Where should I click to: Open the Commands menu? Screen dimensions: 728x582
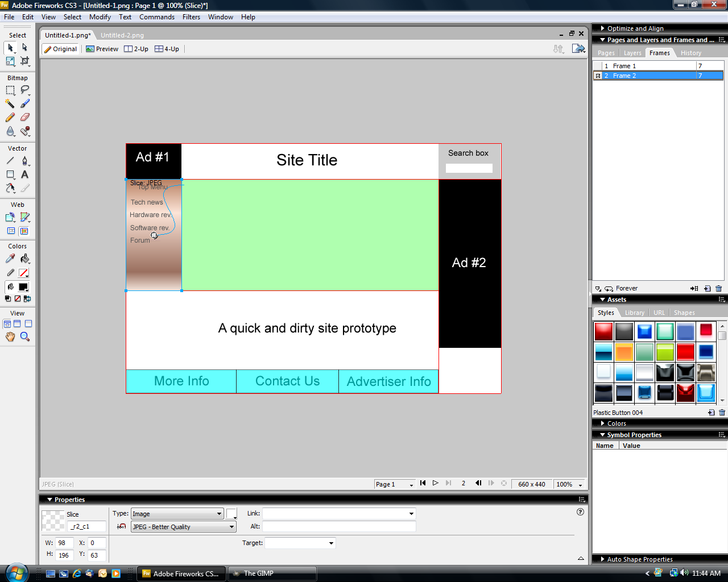click(157, 17)
